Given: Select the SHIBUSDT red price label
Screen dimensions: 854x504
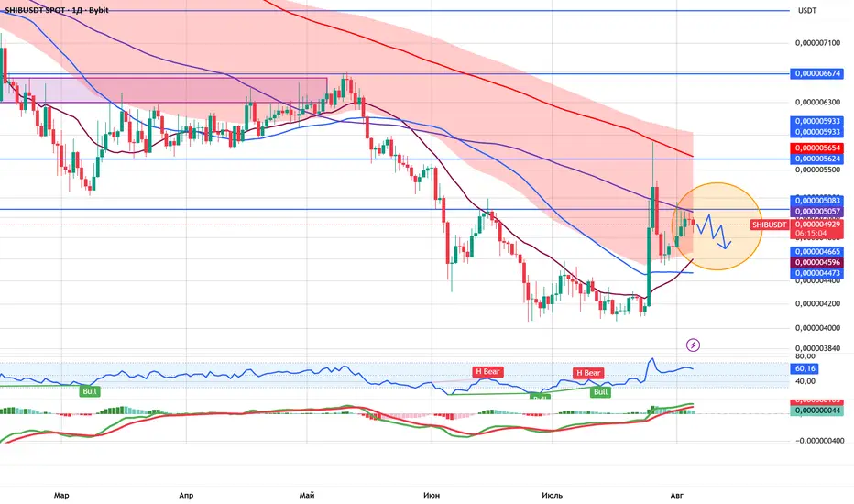Looking at the screenshot, I should (x=769, y=225).
